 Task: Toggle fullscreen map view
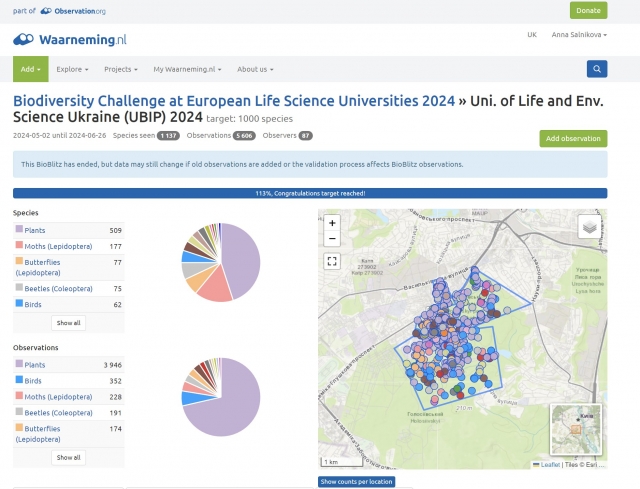(x=332, y=261)
